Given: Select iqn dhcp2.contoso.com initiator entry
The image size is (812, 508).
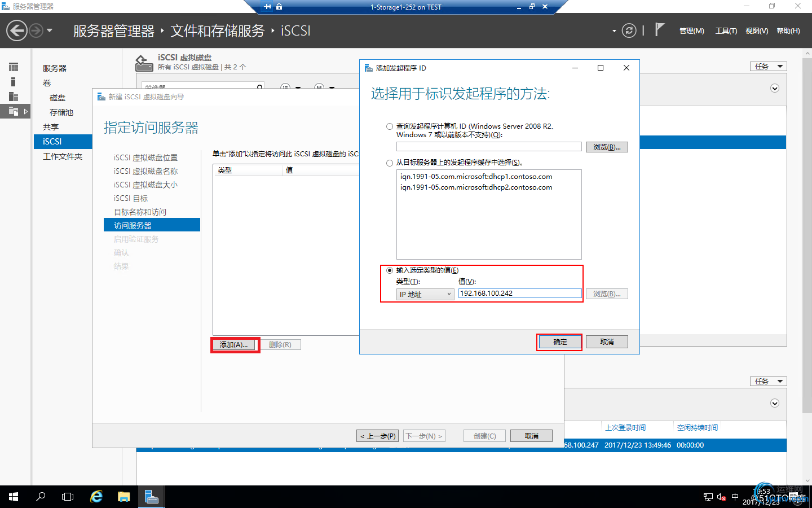Looking at the screenshot, I should click(x=476, y=187).
